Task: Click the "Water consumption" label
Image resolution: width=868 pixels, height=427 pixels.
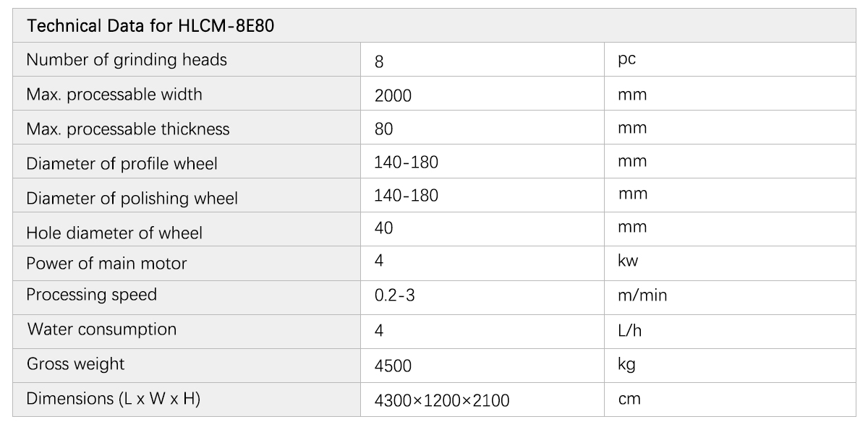Action: (x=102, y=329)
